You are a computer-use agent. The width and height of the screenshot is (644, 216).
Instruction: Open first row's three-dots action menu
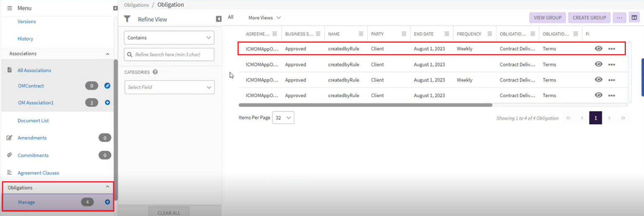point(611,49)
